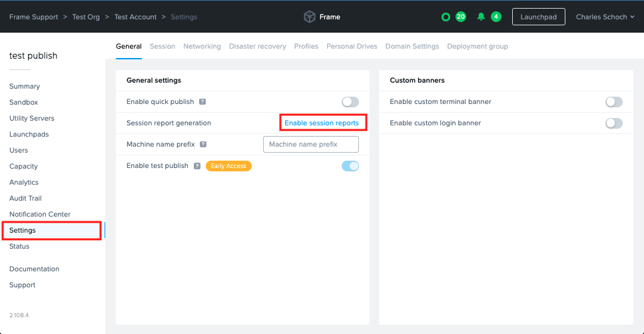Click the Test Account breadcrumb
The height and width of the screenshot is (334, 644).
135,17
